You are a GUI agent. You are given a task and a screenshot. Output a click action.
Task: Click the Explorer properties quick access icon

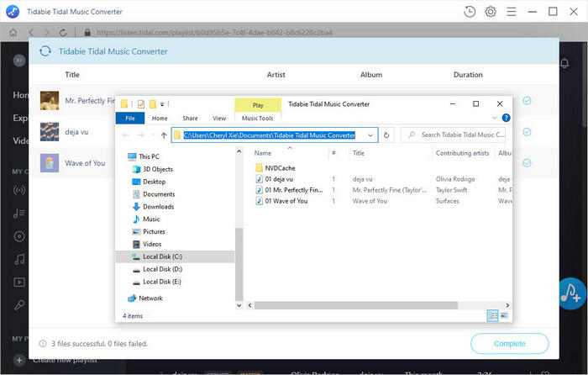(141, 104)
